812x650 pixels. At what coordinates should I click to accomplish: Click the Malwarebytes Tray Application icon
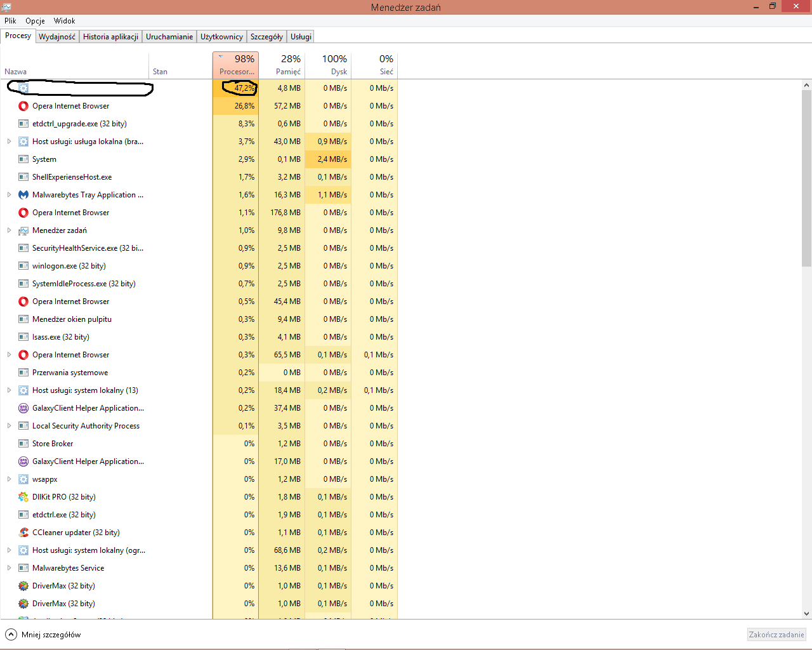click(x=23, y=195)
